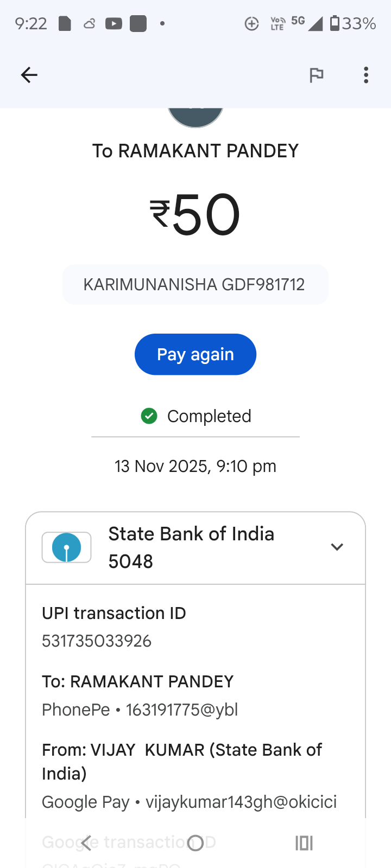Tap the To RAMAKANT PANDEY heading

click(195, 151)
